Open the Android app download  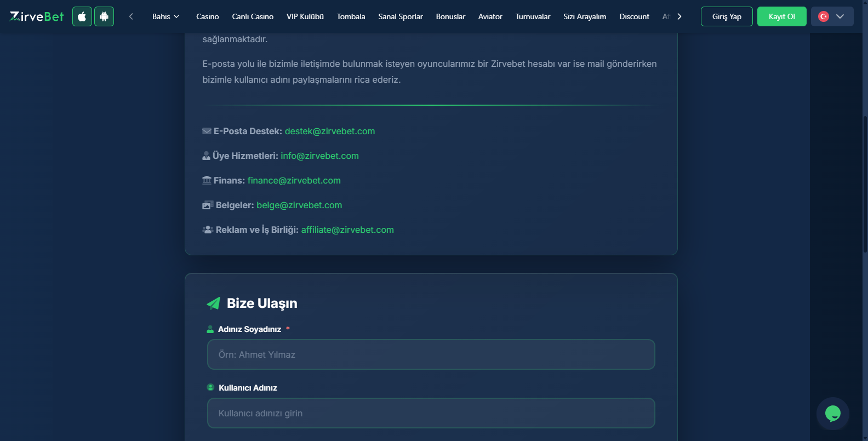(x=104, y=16)
